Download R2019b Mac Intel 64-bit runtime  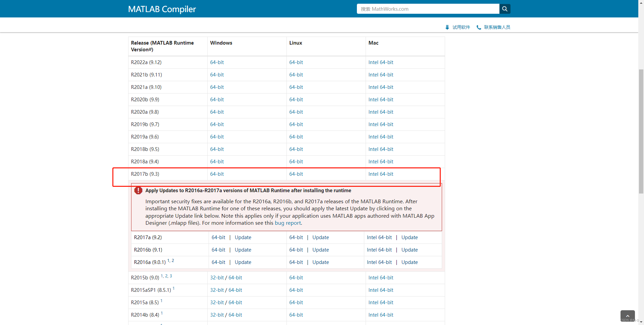[381, 124]
